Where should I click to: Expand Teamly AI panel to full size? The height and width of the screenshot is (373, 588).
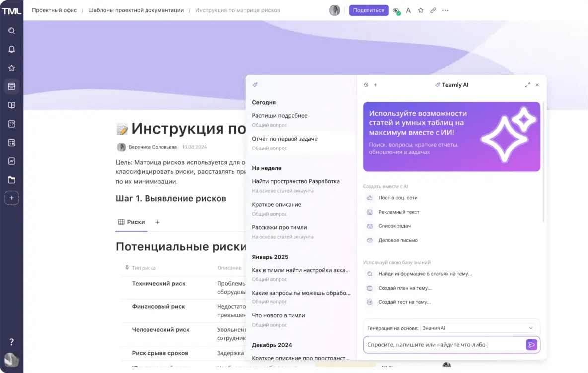pos(527,85)
